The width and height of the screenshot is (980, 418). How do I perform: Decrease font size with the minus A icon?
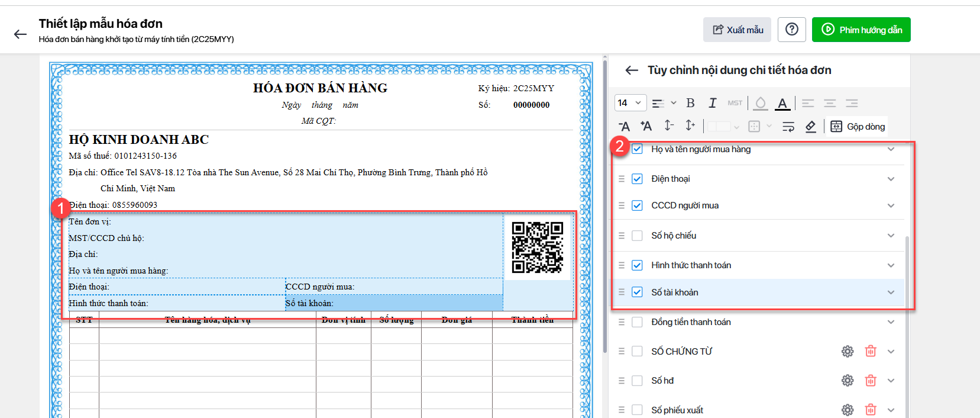pos(624,126)
